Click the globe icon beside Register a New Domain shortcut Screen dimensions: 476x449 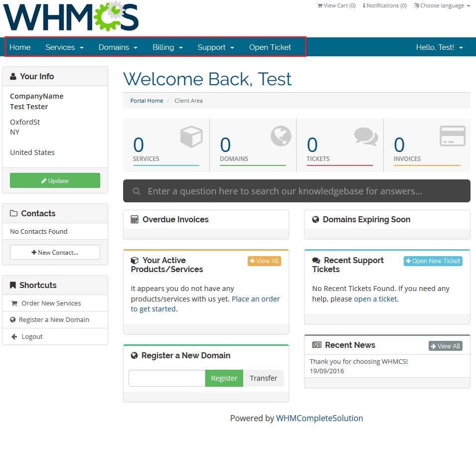13,319
